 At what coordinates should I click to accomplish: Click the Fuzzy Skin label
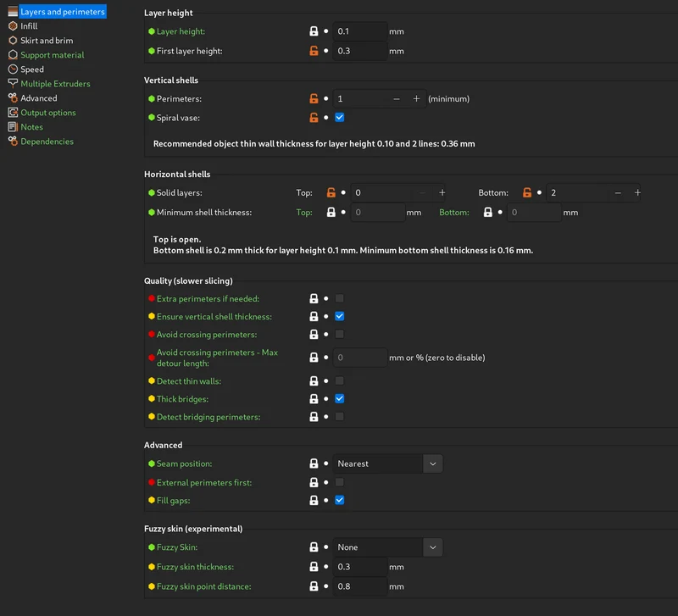pos(177,547)
